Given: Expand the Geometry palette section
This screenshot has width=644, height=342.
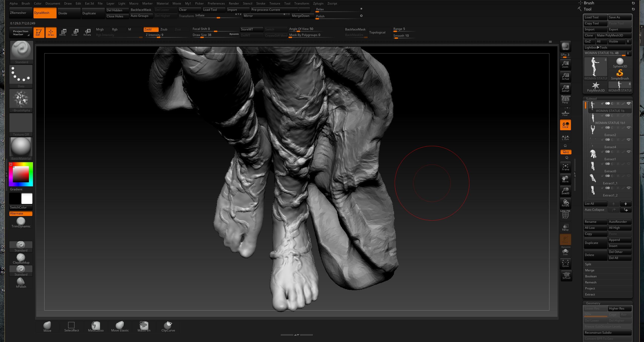Looking at the screenshot, I should (x=593, y=303).
